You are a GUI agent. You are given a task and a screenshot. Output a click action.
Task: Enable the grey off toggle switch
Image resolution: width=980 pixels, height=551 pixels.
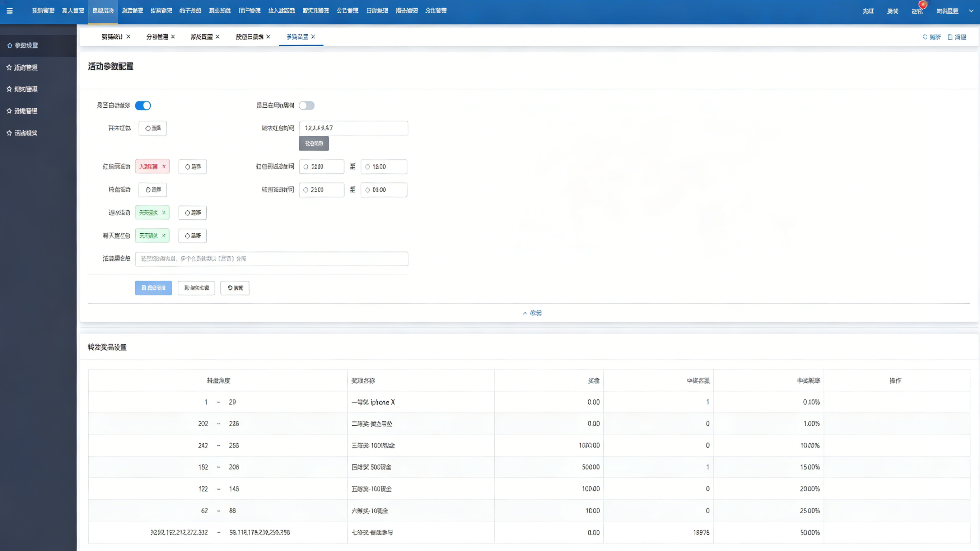306,106
